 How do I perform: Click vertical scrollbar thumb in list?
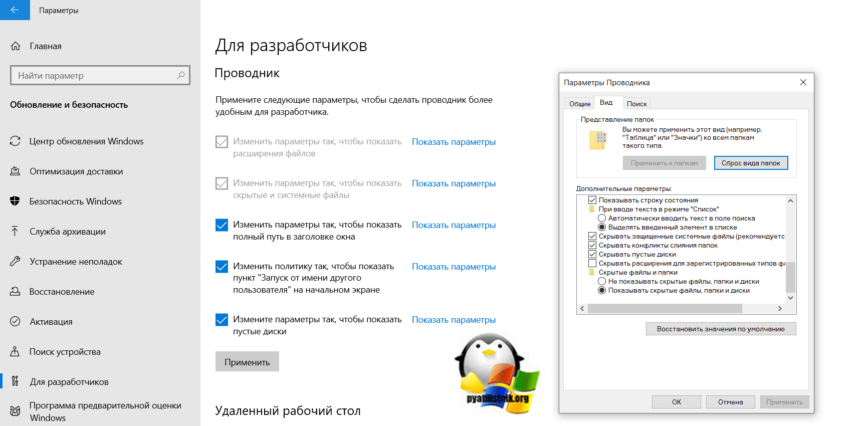[790, 277]
